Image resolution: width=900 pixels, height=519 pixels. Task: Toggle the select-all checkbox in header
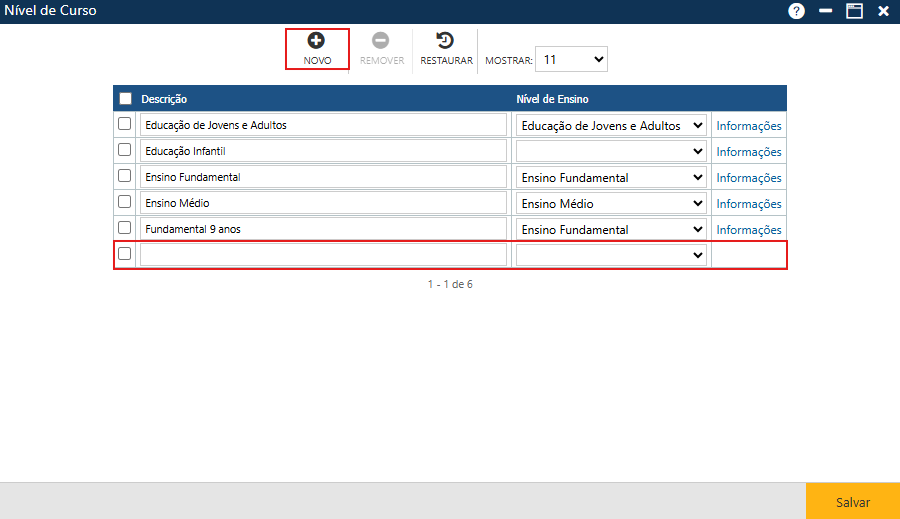point(125,99)
